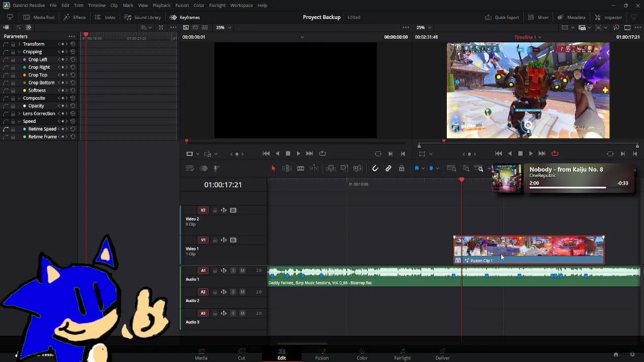Select the Daddy Yankee audio clip

[454, 278]
